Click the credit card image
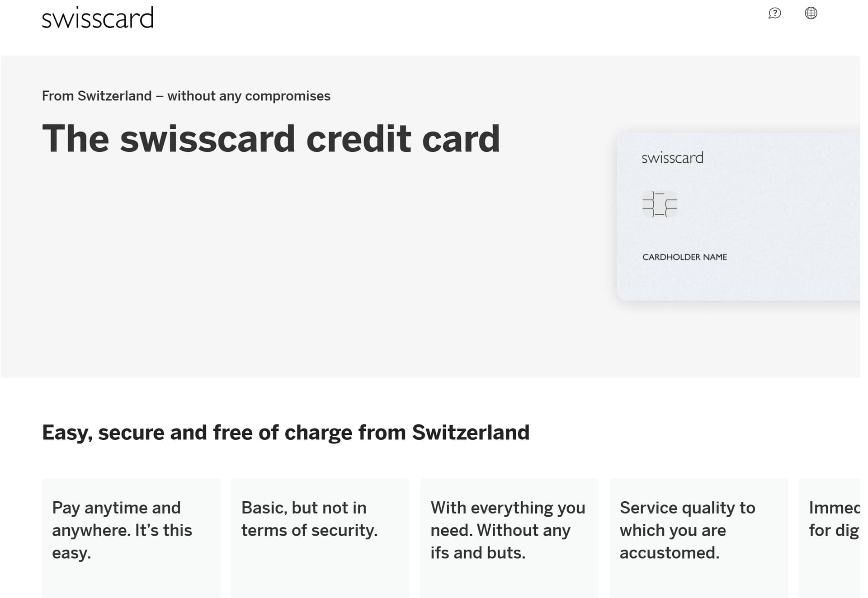The width and height of the screenshot is (868, 598). 738,217
